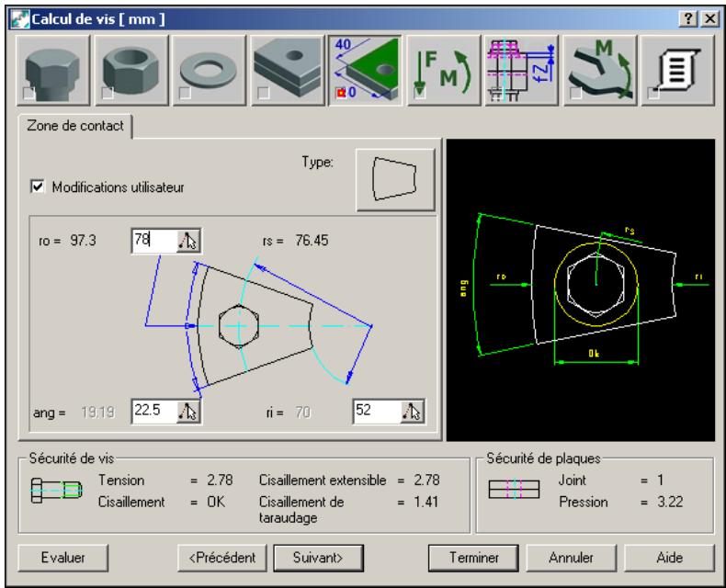
Task: Click the Evaluer button
Action: 63,558
